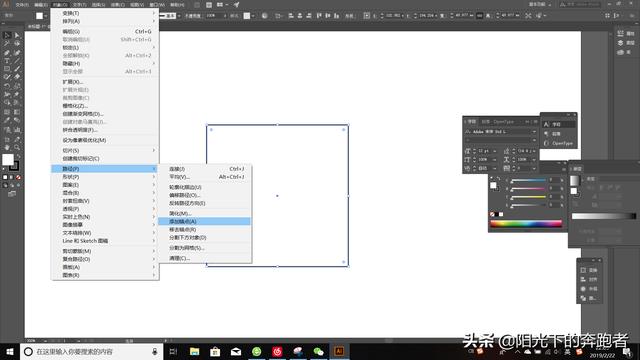Select the Type (T) tool

7,61
